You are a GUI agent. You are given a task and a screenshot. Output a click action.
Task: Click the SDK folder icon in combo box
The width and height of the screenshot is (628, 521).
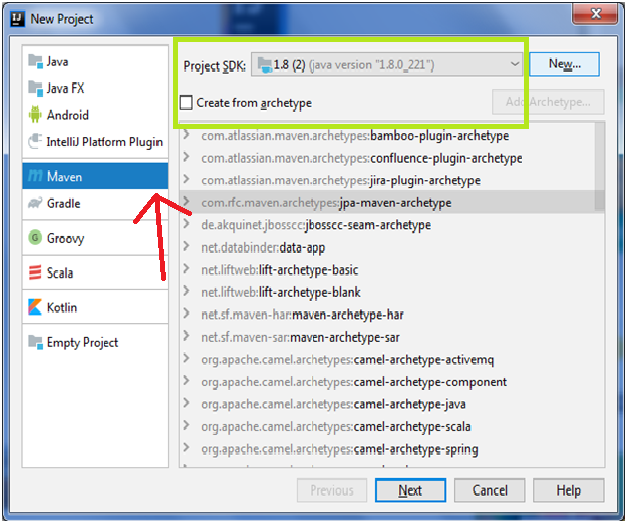click(x=264, y=64)
